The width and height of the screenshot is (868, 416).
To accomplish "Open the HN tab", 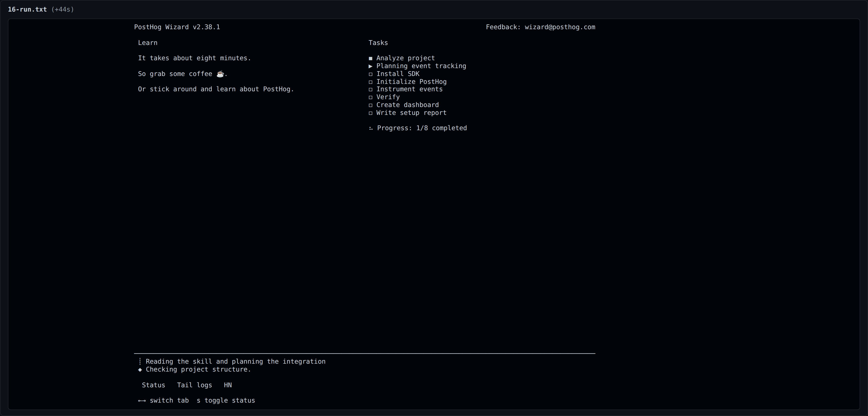I will tap(228, 385).
